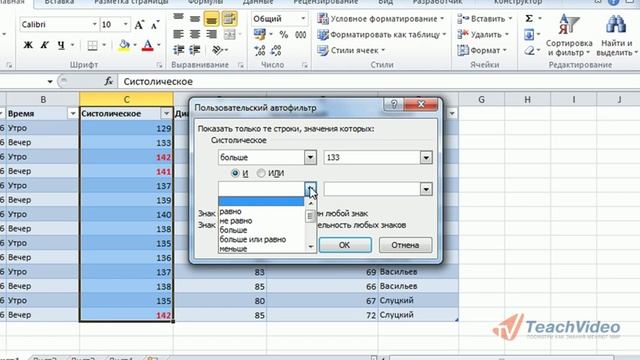Open Систолическое column filter arrow

[x=166, y=113]
